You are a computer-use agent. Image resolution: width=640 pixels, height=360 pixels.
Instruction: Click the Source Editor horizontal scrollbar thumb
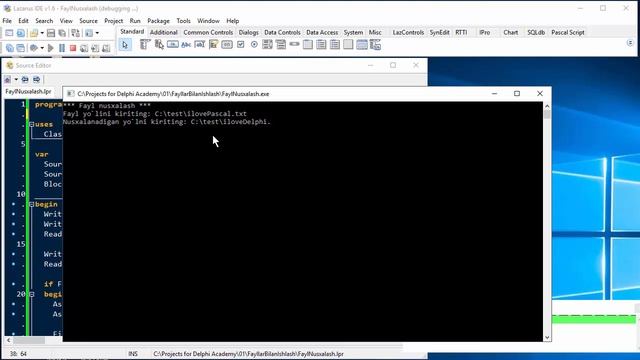coord(29,340)
